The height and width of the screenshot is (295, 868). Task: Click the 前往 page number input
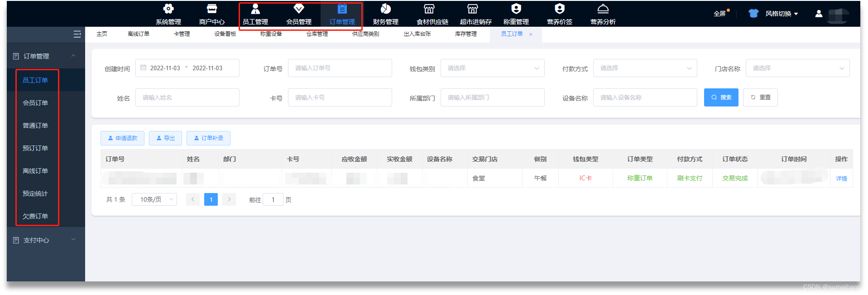click(273, 199)
